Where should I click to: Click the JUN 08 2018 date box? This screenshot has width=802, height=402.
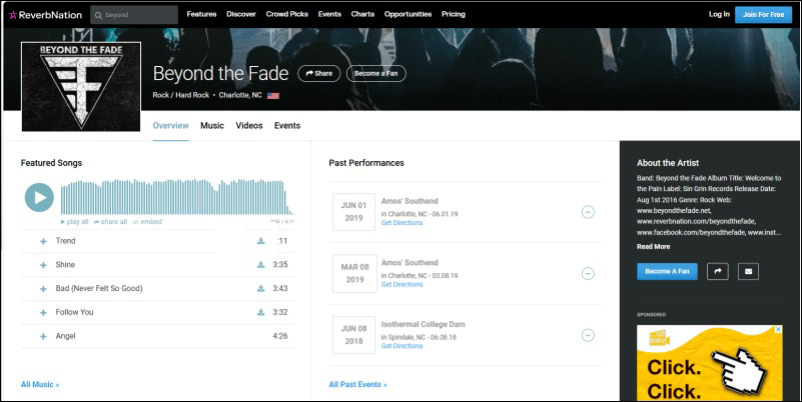[x=354, y=335]
